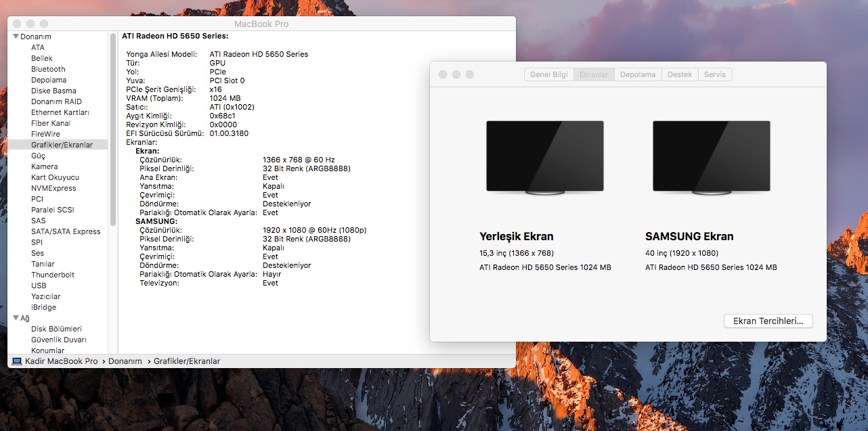Open the Servis tab
The width and height of the screenshot is (868, 431).
click(x=715, y=74)
